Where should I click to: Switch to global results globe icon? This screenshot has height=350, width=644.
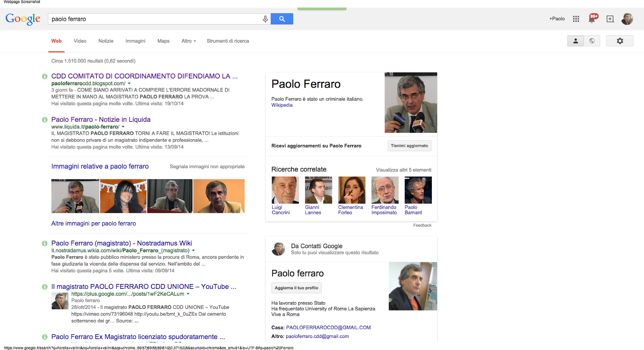tap(592, 41)
